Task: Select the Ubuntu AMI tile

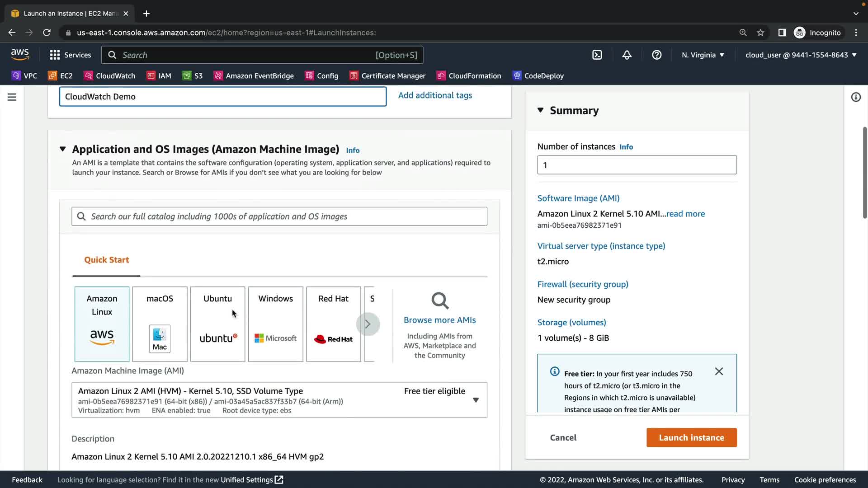Action: pos(217,324)
